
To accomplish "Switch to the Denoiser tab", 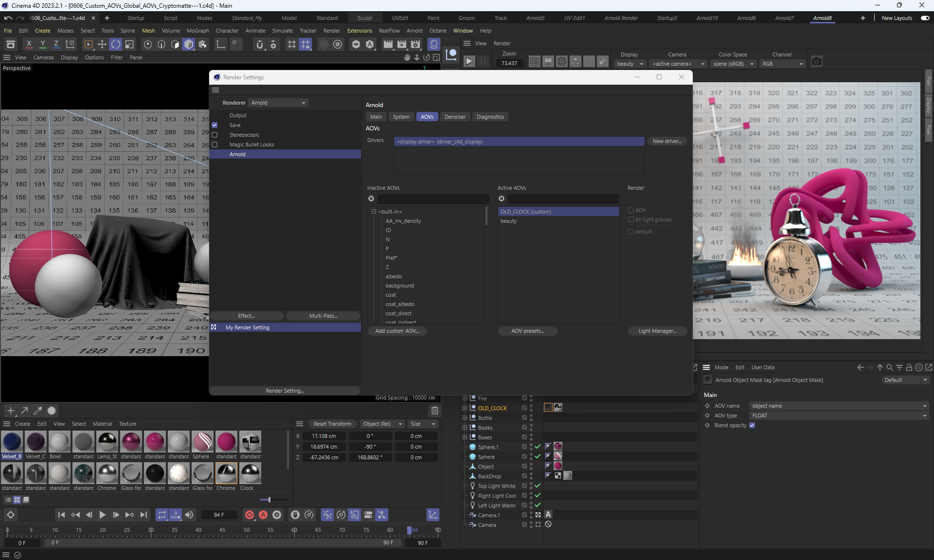I will [x=454, y=117].
